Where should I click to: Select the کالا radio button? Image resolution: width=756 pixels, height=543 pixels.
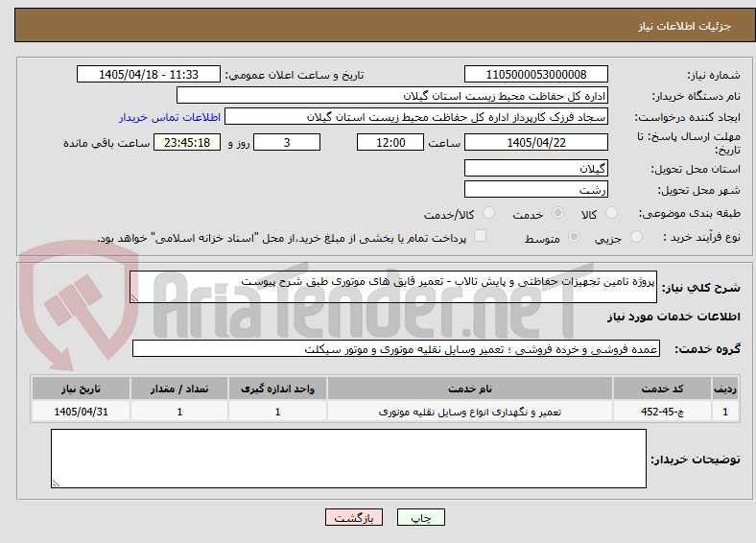pos(611,213)
